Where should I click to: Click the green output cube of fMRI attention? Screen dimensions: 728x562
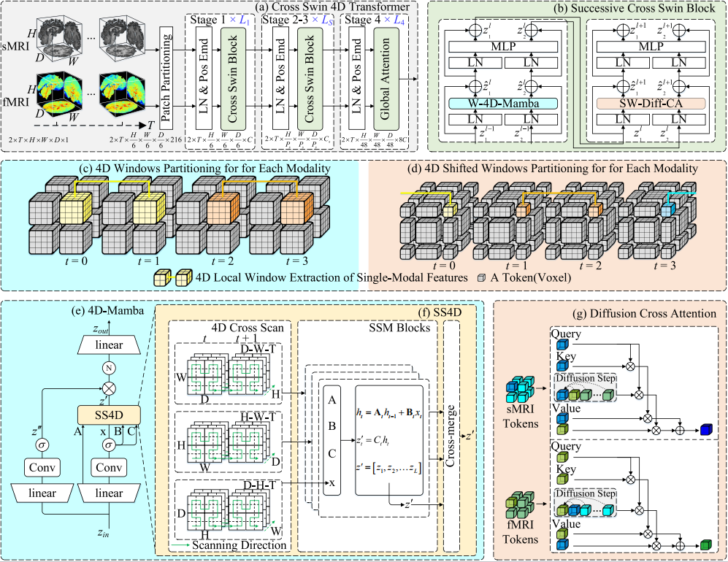pyautogui.click(x=706, y=545)
